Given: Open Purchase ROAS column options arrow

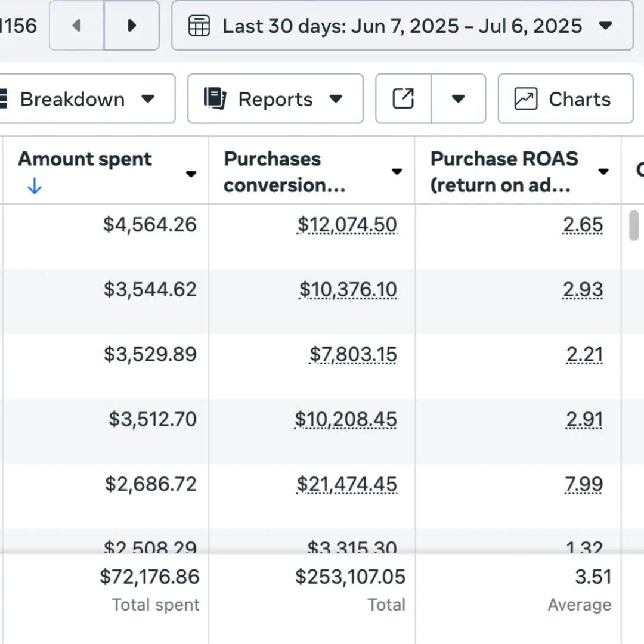Looking at the screenshot, I should 603,172.
